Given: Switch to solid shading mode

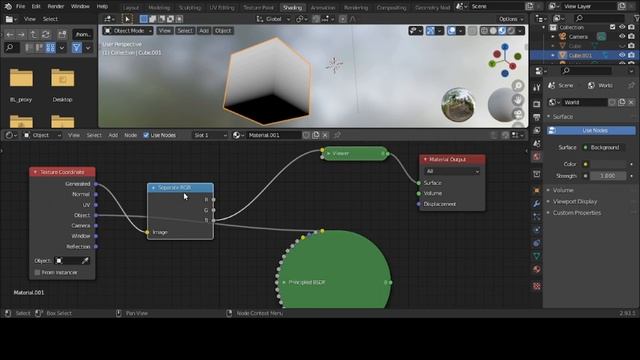Looking at the screenshot, I should [x=493, y=31].
